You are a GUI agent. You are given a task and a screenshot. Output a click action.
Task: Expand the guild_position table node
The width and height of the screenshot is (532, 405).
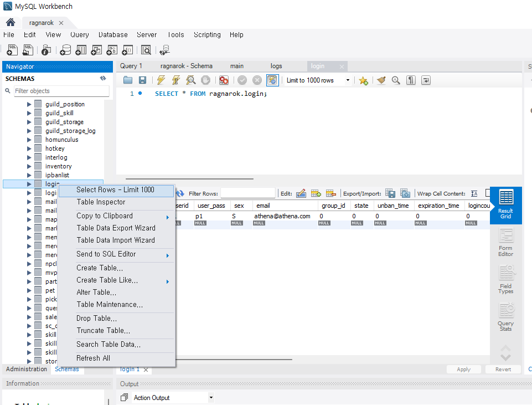click(x=29, y=104)
